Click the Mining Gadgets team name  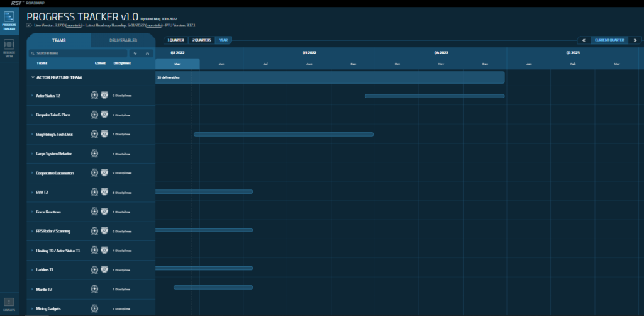pos(48,308)
